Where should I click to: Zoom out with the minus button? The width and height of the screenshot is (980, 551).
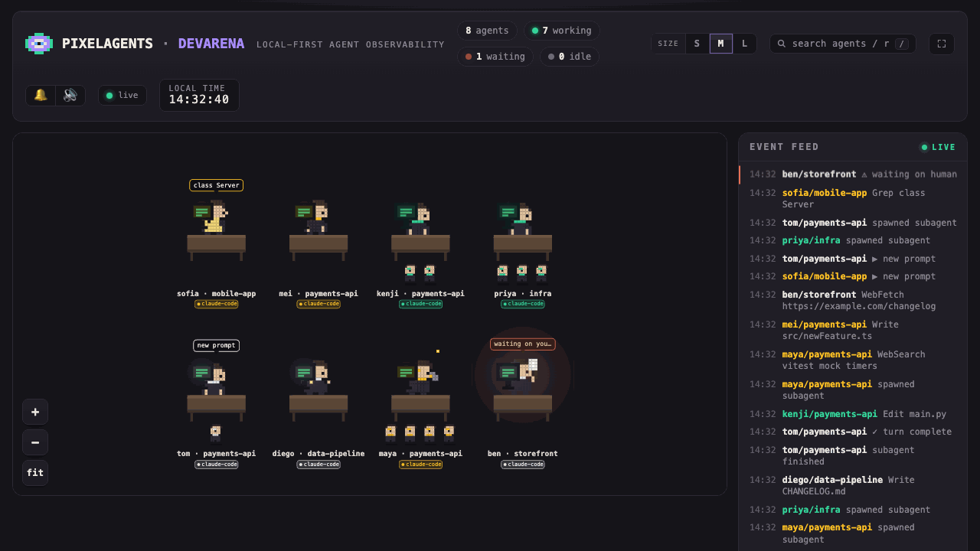35,442
